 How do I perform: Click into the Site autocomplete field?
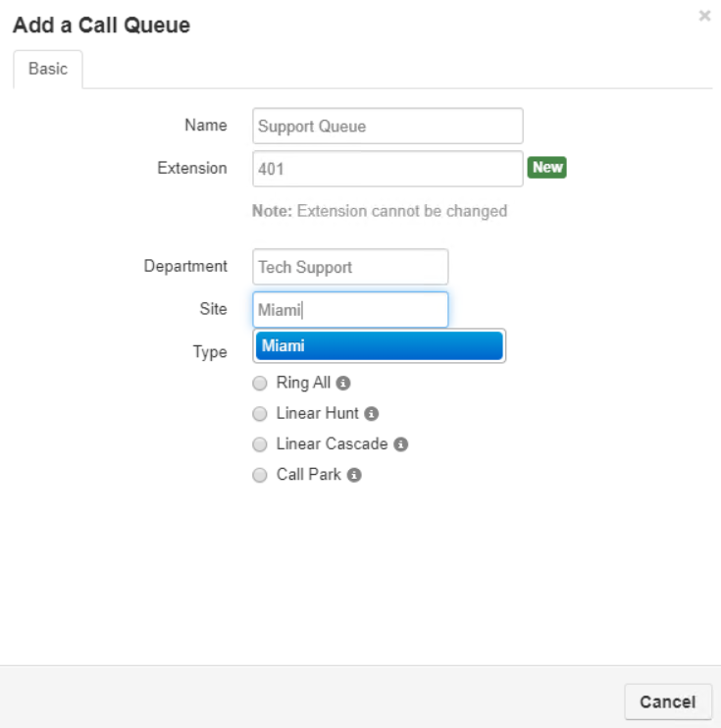[350, 310]
